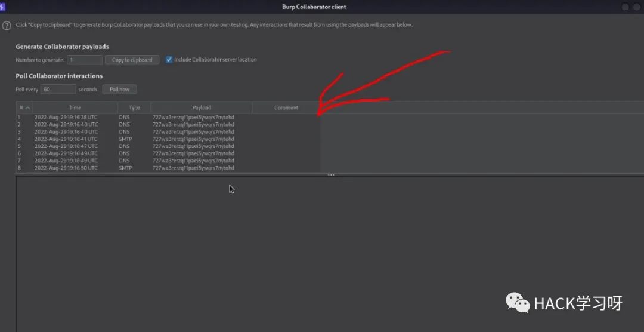Sort table by Type column header
Viewport: 644px width, 332px height.
pyautogui.click(x=134, y=108)
